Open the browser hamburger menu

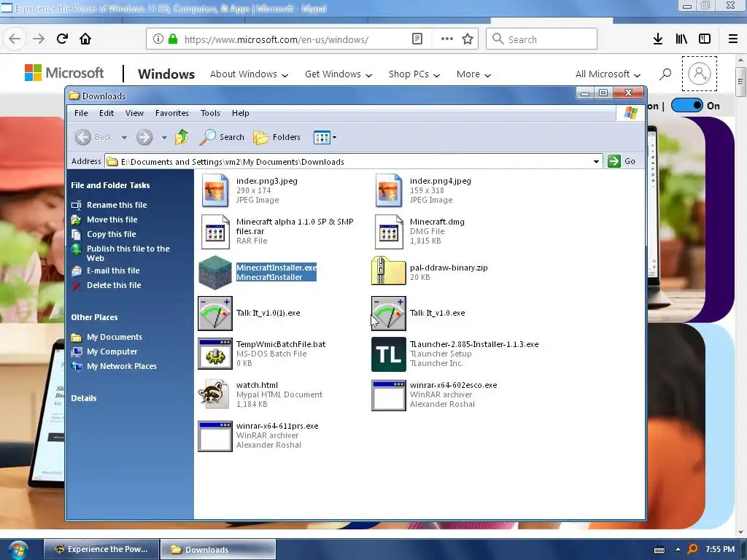tap(732, 39)
